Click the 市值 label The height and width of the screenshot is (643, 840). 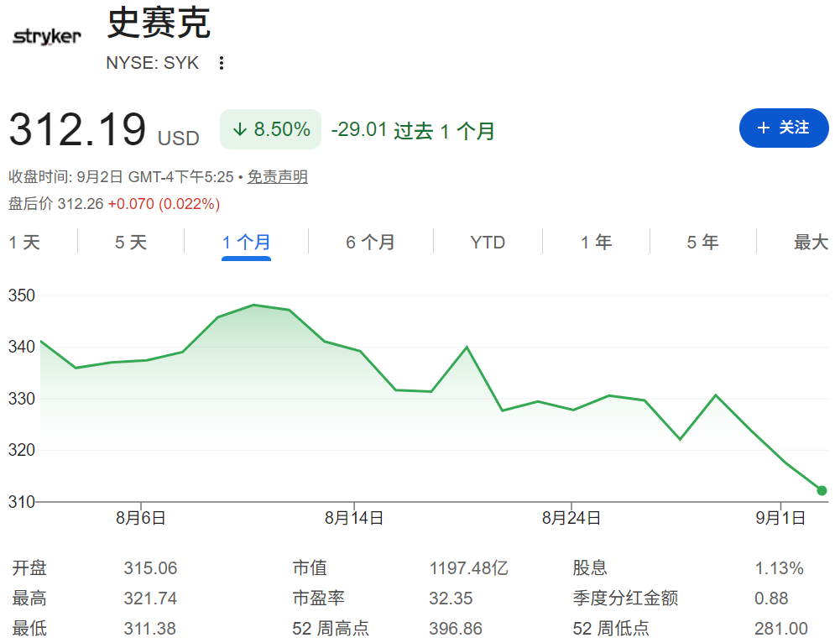pyautogui.click(x=310, y=568)
